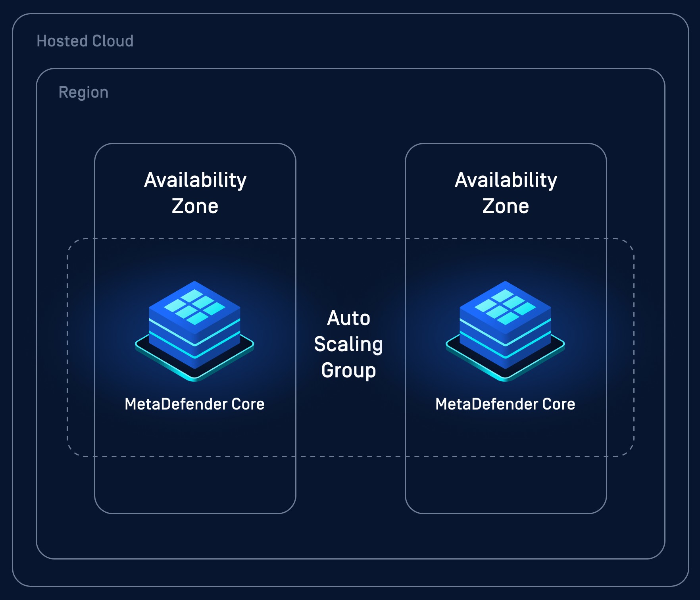Select the left MetaDefender Core text label

(194, 404)
